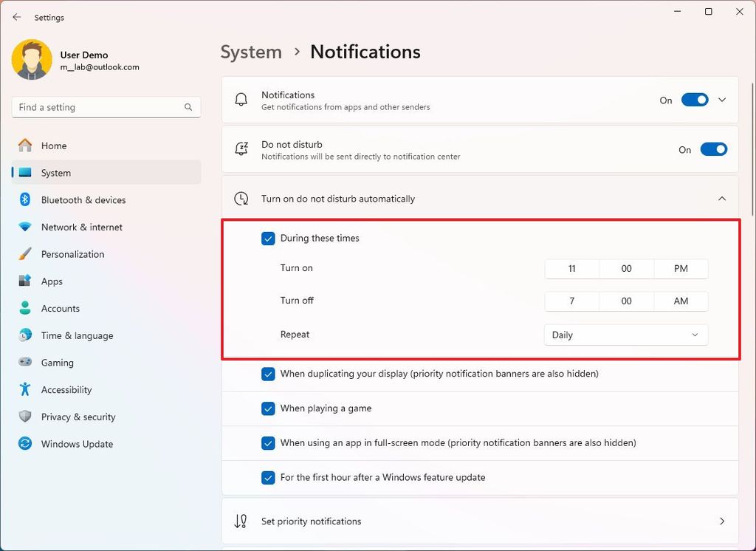Select the Bluetooth & devices sidebar icon
Image resolution: width=756 pixels, height=551 pixels.
pos(23,199)
